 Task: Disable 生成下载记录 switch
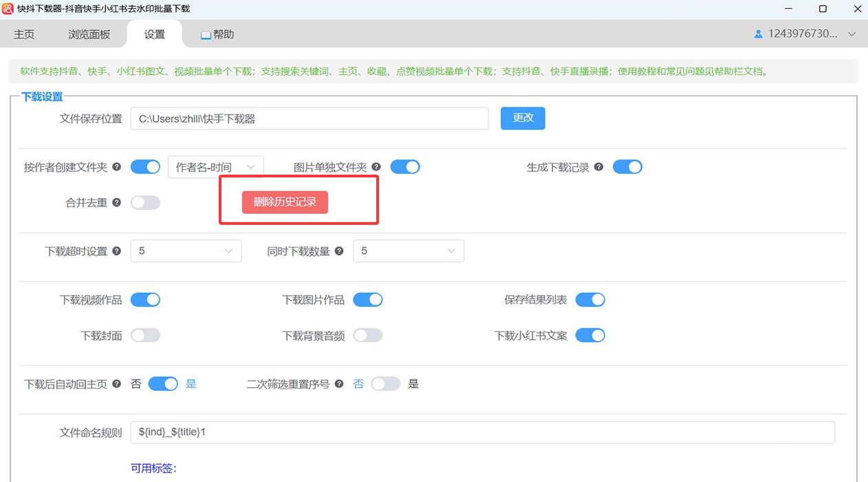[x=627, y=167]
